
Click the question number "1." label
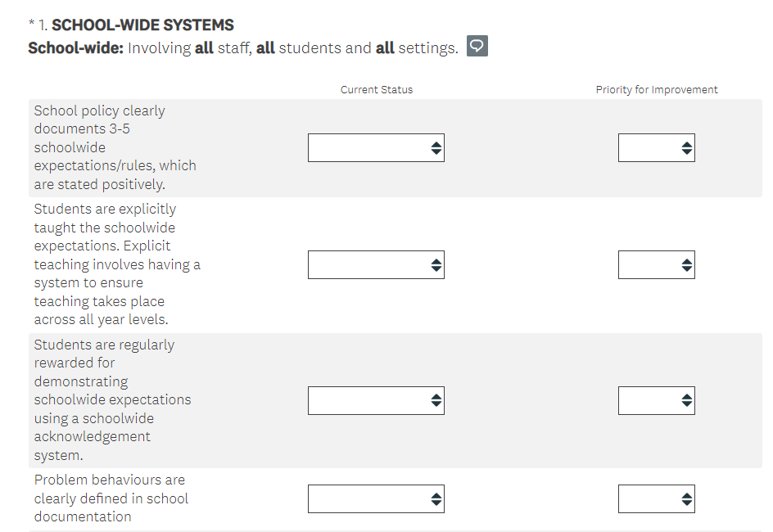[x=44, y=25]
